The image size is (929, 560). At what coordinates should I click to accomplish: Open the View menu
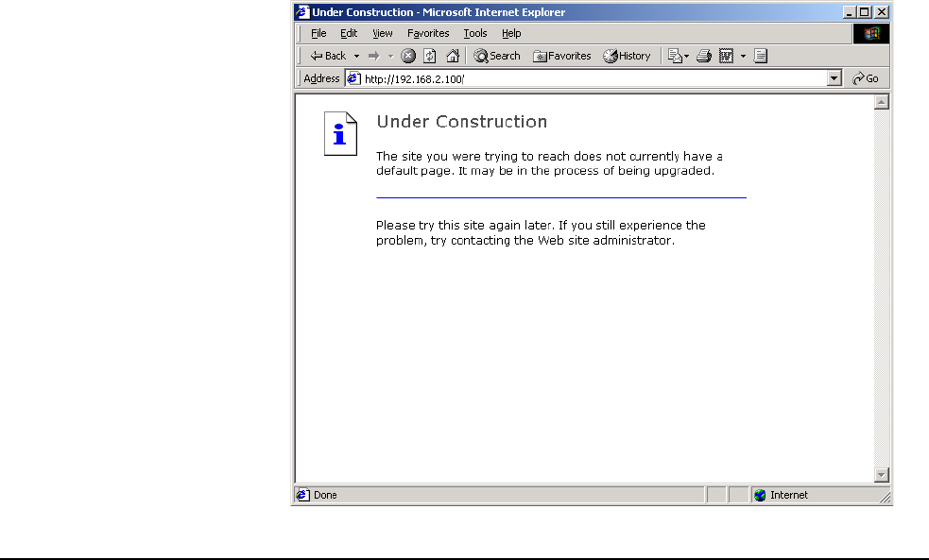pos(382,33)
